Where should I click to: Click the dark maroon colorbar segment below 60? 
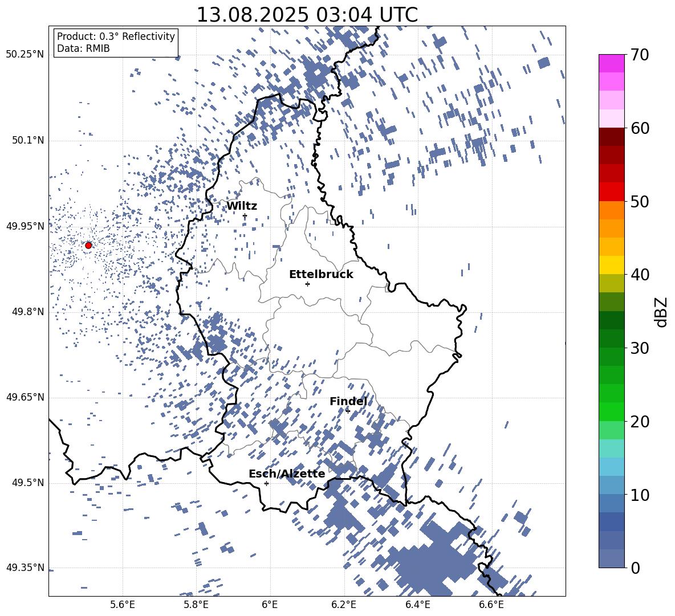click(x=612, y=137)
